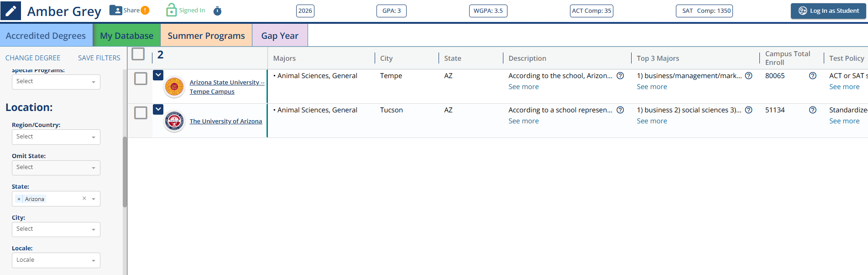Click the City column header
The height and width of the screenshot is (275, 868).
pyautogui.click(x=386, y=58)
